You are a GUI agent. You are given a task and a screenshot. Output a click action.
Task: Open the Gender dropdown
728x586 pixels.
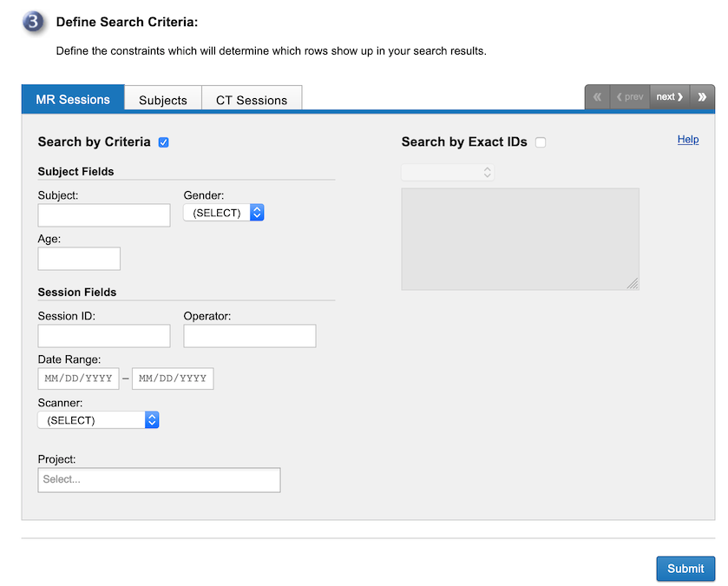pos(224,213)
